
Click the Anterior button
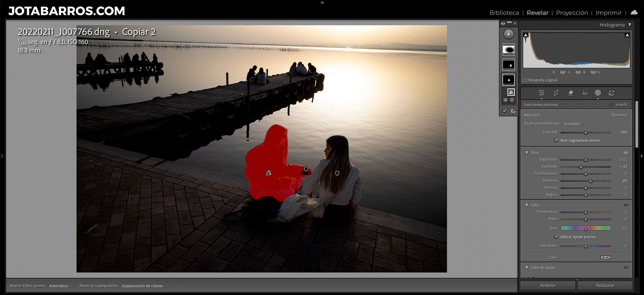click(x=548, y=285)
